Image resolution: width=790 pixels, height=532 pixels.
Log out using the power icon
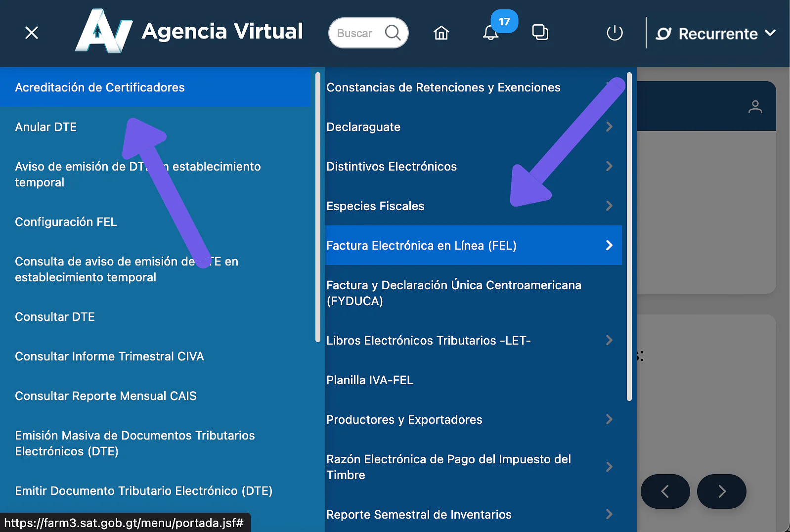614,33
